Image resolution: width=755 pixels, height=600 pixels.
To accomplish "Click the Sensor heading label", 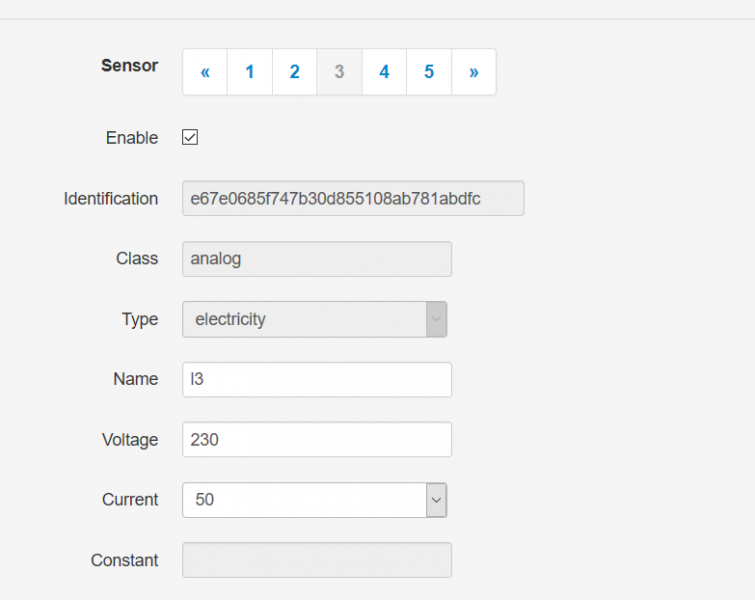I will coord(130,66).
